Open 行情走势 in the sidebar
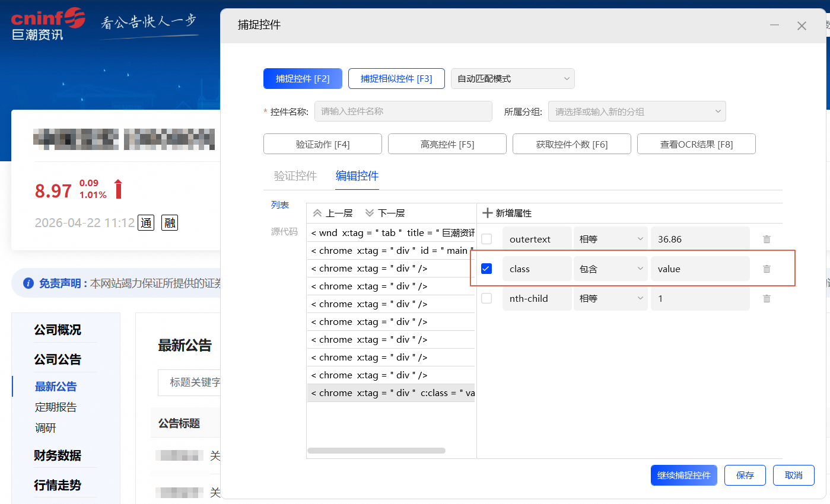 pyautogui.click(x=58, y=486)
